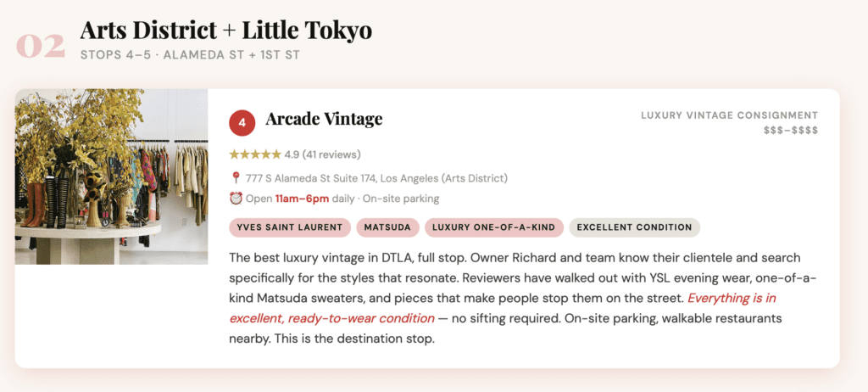Click the 11am–6pm opening hours text
Viewport: 868px width, 392px height.
[303, 199]
